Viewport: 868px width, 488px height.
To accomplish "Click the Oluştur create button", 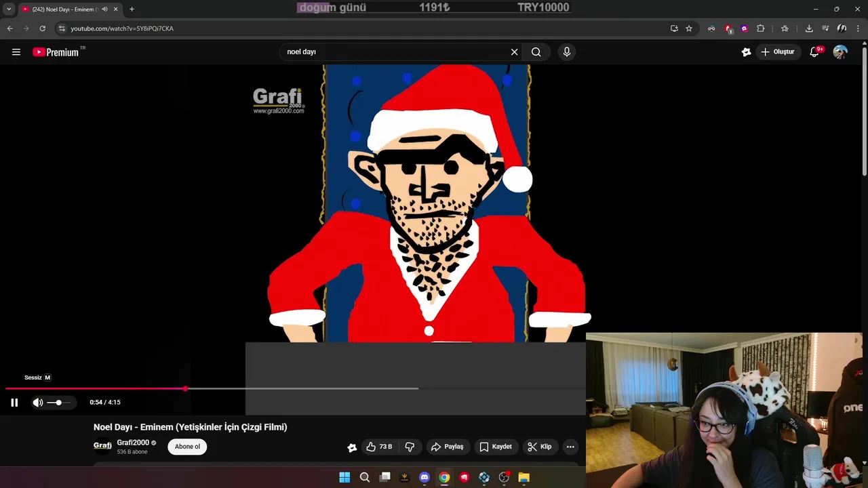I will pos(778,52).
